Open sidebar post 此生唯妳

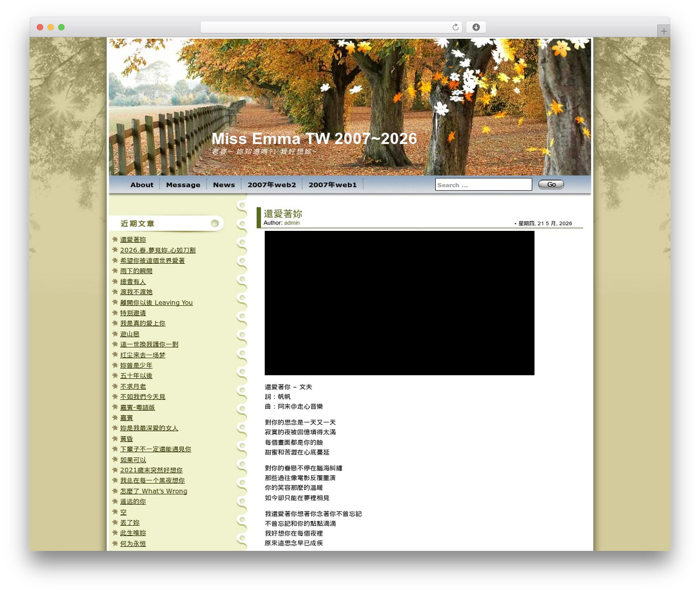pyautogui.click(x=133, y=533)
